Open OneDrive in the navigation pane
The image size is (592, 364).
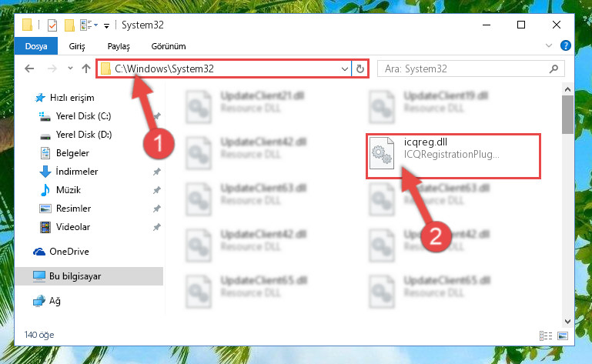(69, 252)
